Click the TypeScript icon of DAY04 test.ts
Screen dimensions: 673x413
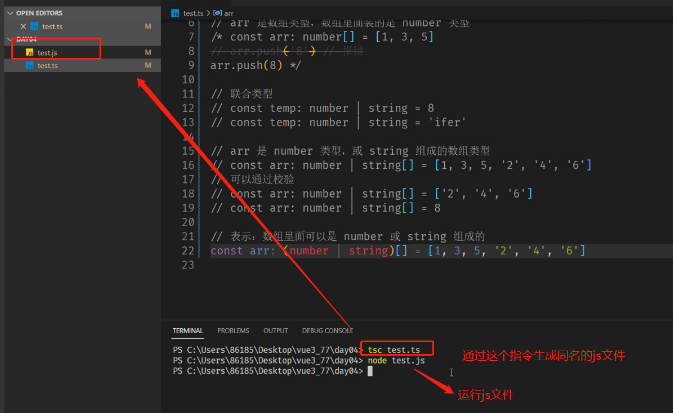click(30, 65)
